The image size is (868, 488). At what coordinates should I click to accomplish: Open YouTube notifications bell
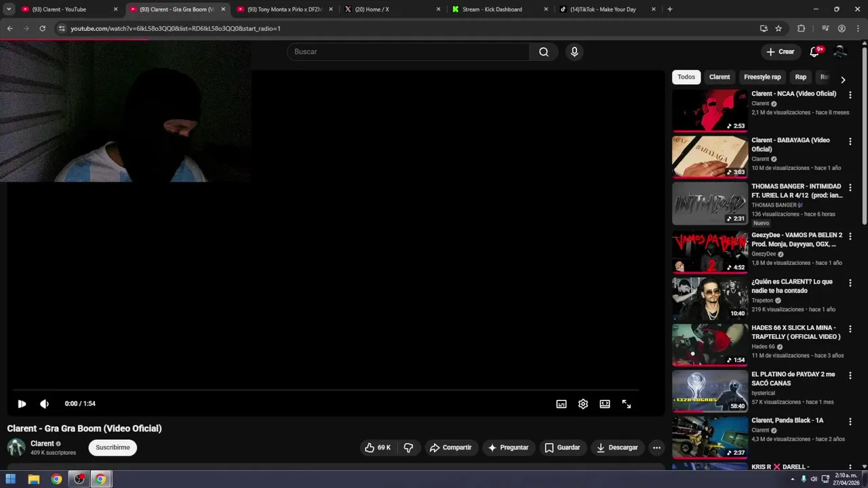pyautogui.click(x=815, y=52)
